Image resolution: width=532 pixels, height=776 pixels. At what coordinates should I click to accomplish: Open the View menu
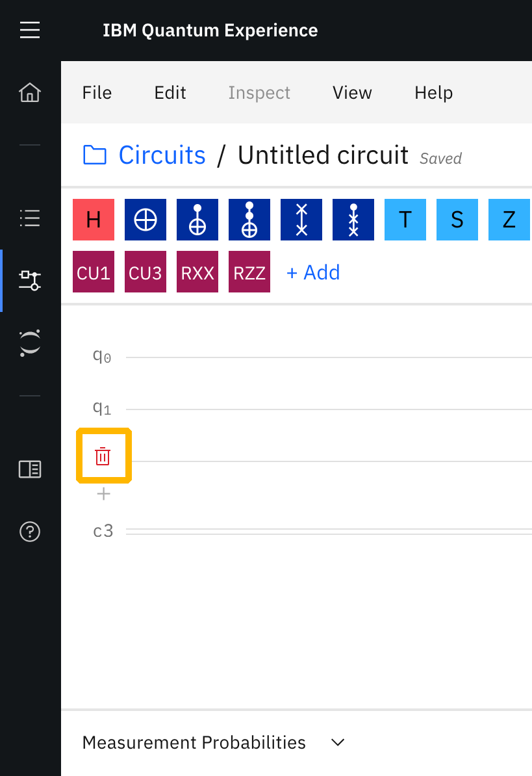352,93
